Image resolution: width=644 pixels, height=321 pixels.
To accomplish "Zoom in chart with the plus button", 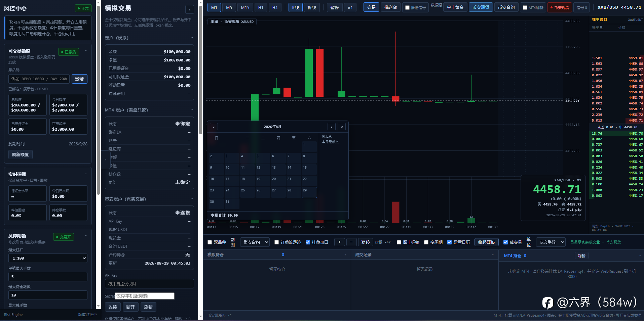I will (x=339, y=242).
